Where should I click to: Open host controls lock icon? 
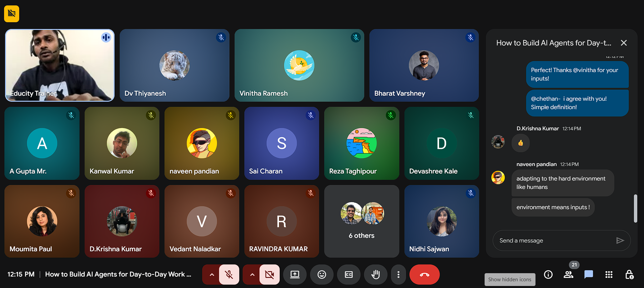coord(629,275)
